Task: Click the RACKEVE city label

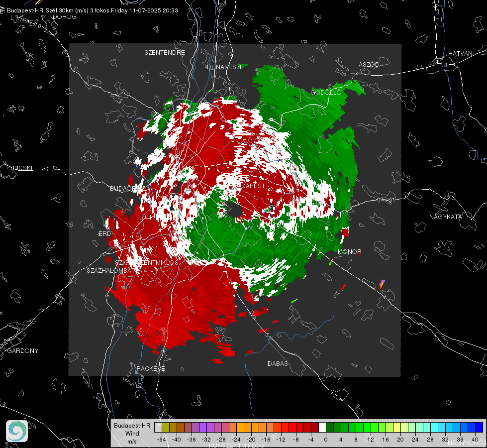Action: coord(151,369)
